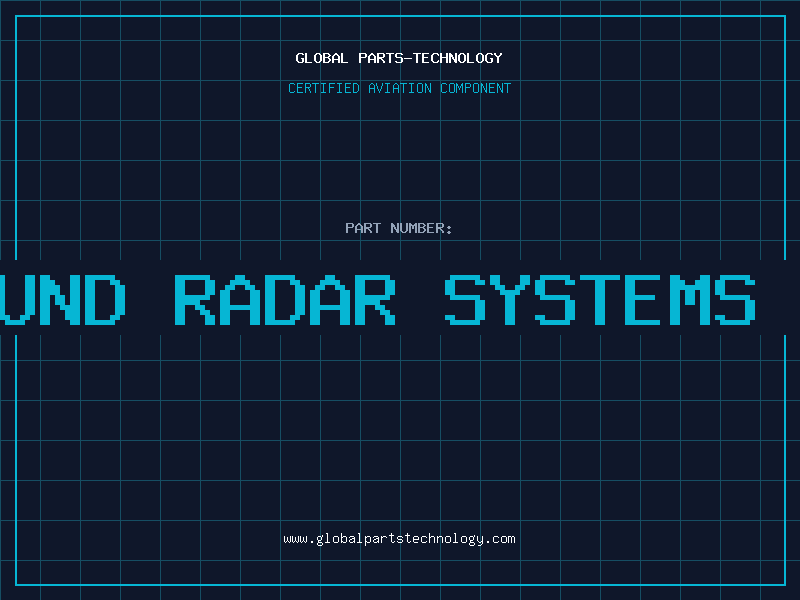Open the www.globalpartstechnology.com link

coord(399,539)
